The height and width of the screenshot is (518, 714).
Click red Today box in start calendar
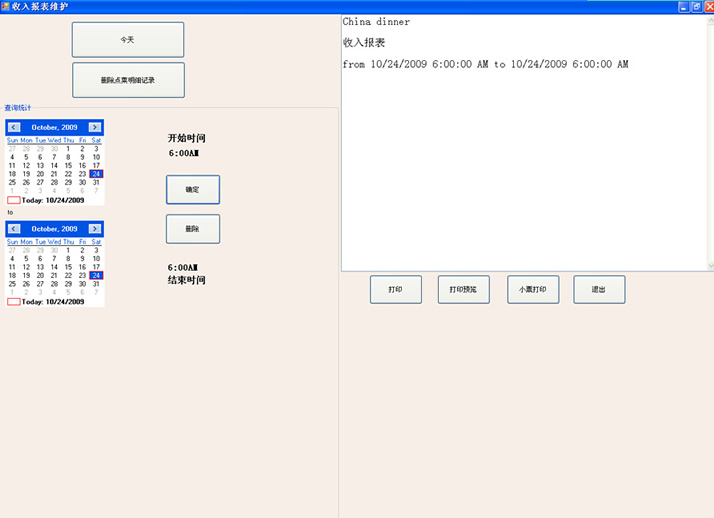coord(14,200)
